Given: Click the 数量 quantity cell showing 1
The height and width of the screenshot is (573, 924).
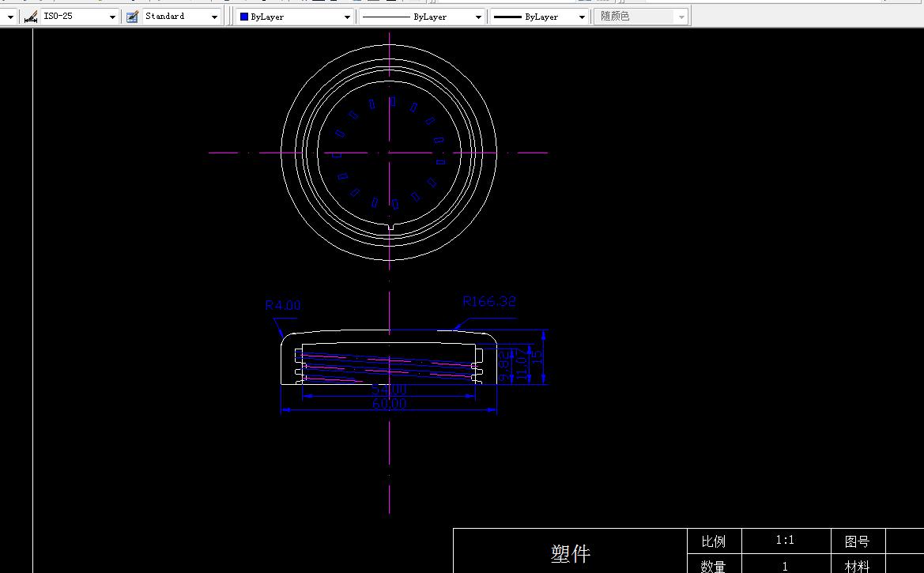Looking at the screenshot, I should [785, 566].
